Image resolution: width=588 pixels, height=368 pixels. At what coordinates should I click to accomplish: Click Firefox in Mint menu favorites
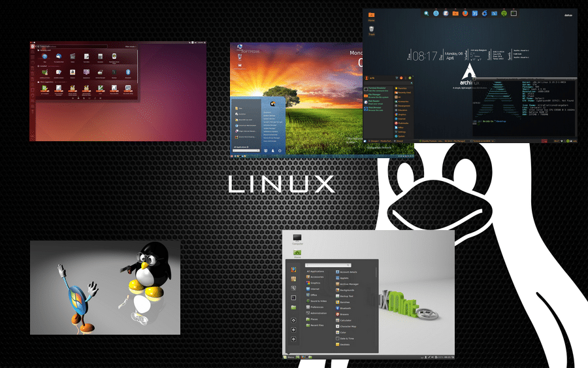[293, 270]
